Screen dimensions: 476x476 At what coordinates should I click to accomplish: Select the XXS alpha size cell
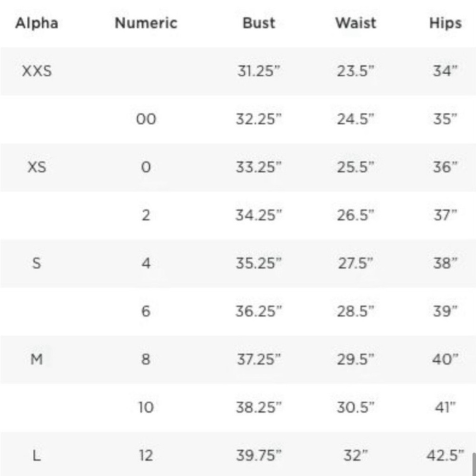(x=37, y=71)
